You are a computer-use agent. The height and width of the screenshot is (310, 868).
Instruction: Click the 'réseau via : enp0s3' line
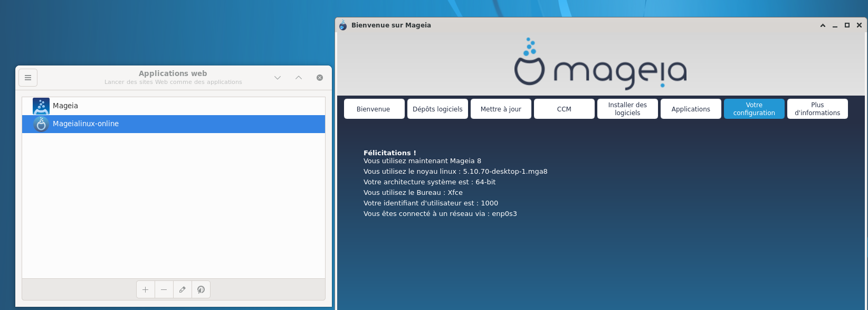(440, 214)
